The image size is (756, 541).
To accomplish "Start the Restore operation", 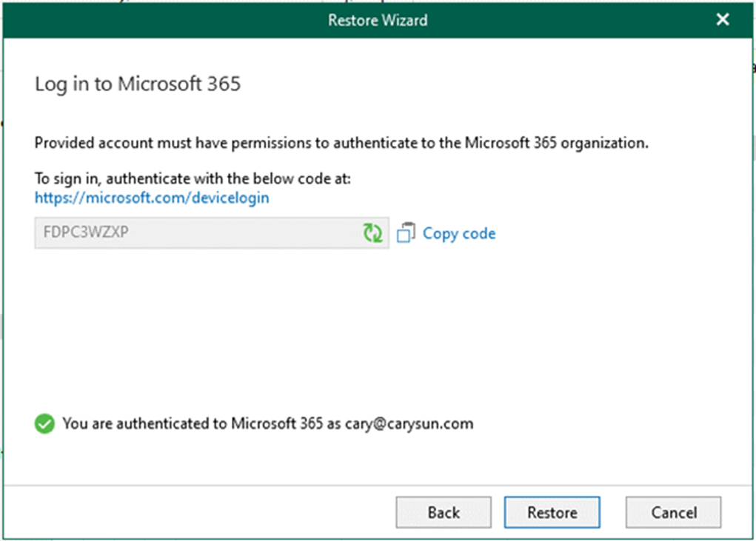I will tap(552, 513).
